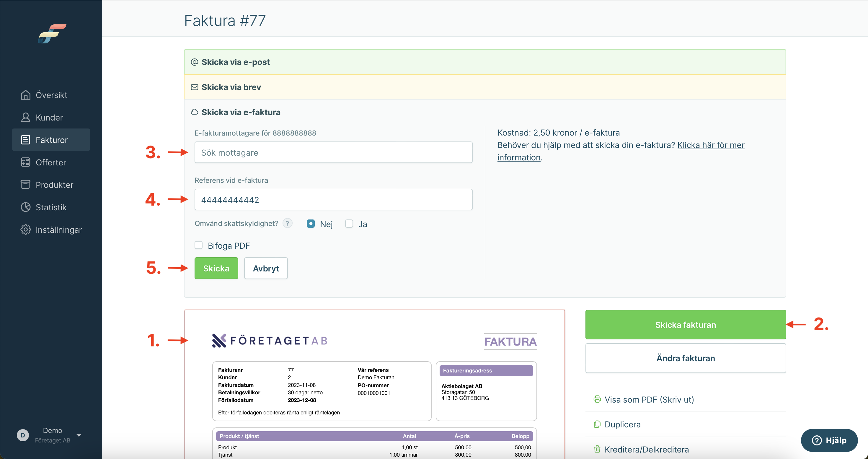Select Duplicera from the invoice actions
The image size is (868, 459).
[622, 424]
